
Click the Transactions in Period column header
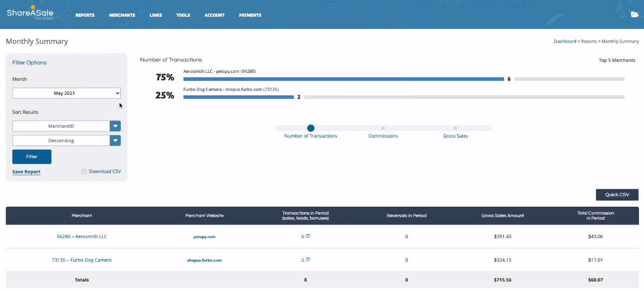pos(306,216)
